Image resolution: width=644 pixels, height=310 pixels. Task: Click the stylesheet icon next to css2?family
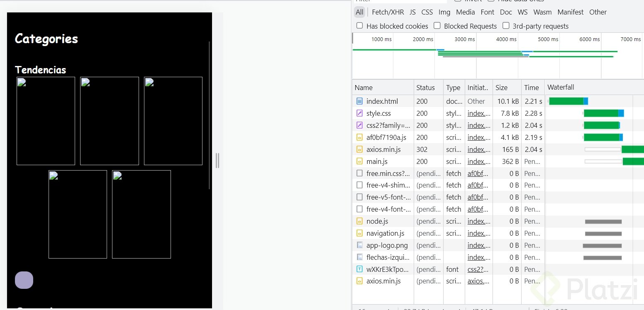pyautogui.click(x=359, y=125)
